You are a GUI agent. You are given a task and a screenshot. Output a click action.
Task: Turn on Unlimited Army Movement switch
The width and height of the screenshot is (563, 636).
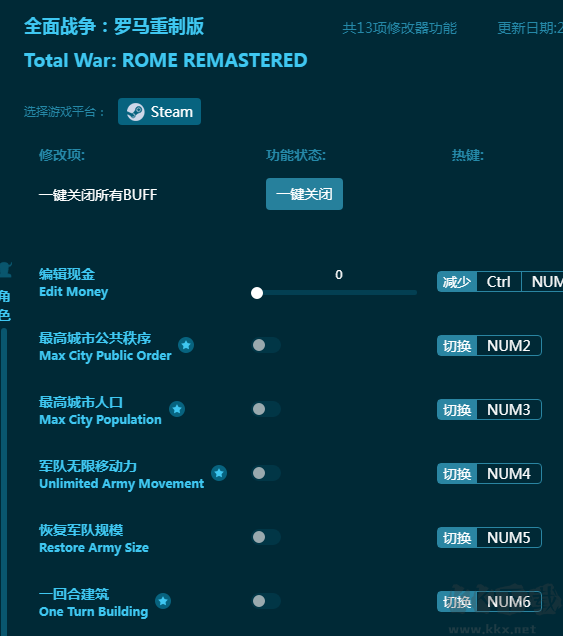coord(266,473)
